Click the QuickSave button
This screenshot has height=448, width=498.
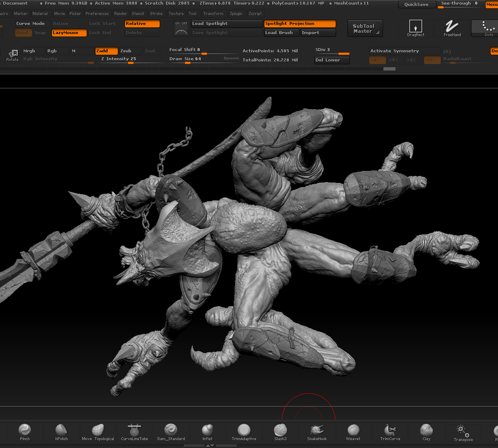tap(417, 5)
